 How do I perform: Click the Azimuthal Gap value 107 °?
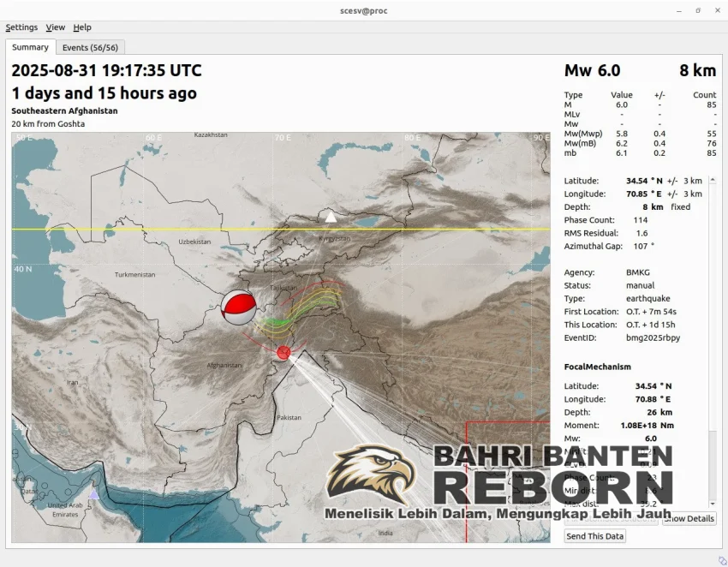(643, 246)
